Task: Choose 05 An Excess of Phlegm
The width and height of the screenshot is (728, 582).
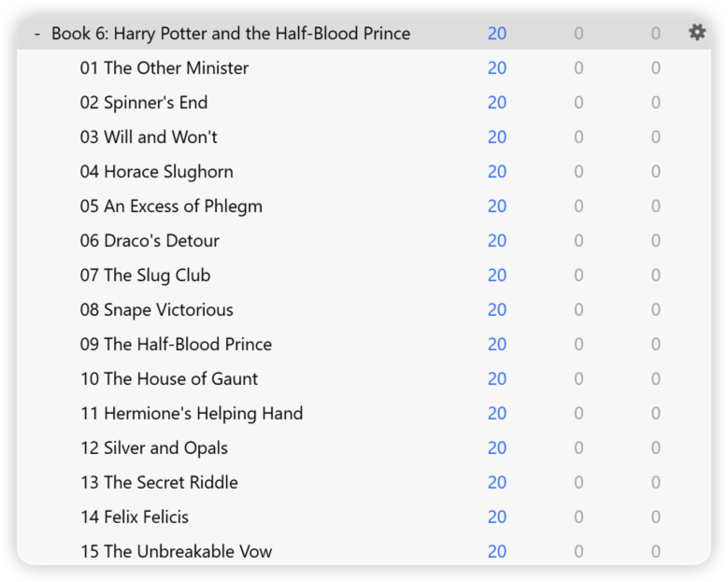Action: click(x=171, y=206)
